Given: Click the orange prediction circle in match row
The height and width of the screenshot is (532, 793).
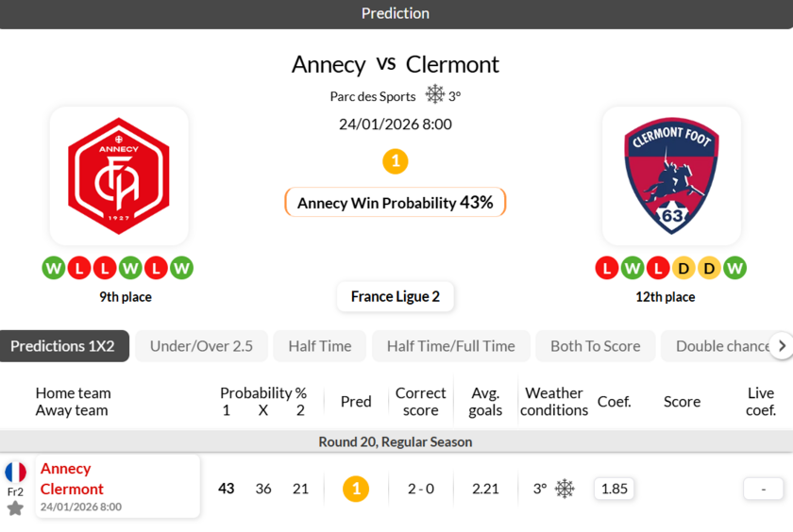Looking at the screenshot, I should 356,489.
